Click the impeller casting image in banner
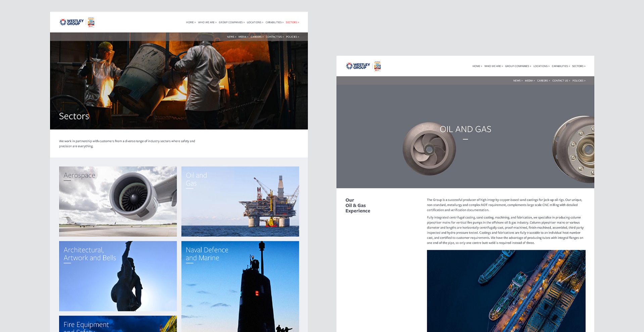Viewport: 644px width, 332px height. click(x=429, y=148)
